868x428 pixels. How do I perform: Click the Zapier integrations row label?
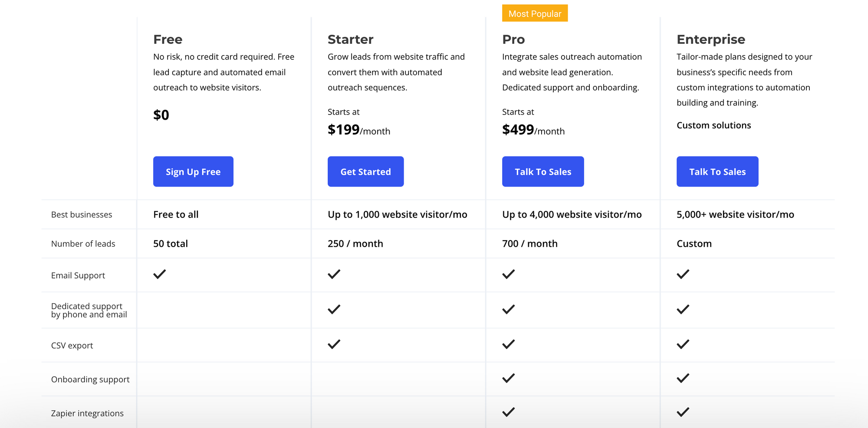click(87, 413)
